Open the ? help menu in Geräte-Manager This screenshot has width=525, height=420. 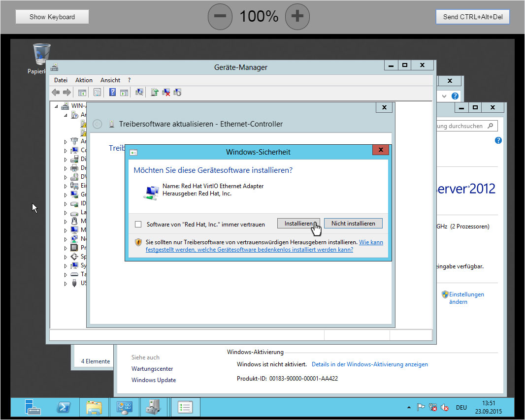pyautogui.click(x=129, y=80)
